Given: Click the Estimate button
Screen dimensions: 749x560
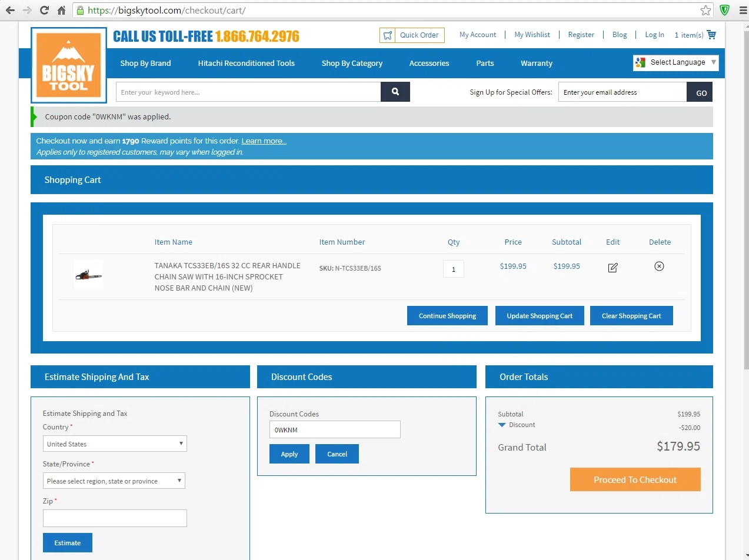Looking at the screenshot, I should click(x=68, y=542).
